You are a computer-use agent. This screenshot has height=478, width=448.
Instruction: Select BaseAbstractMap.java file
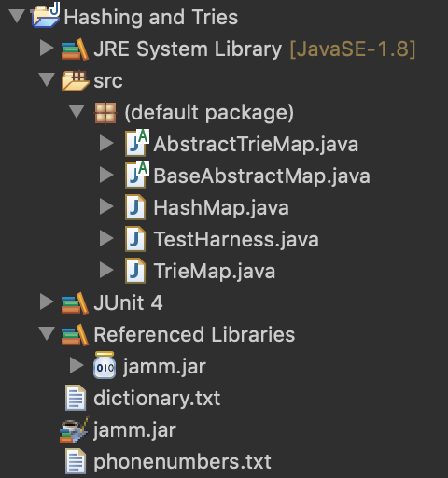(x=261, y=176)
